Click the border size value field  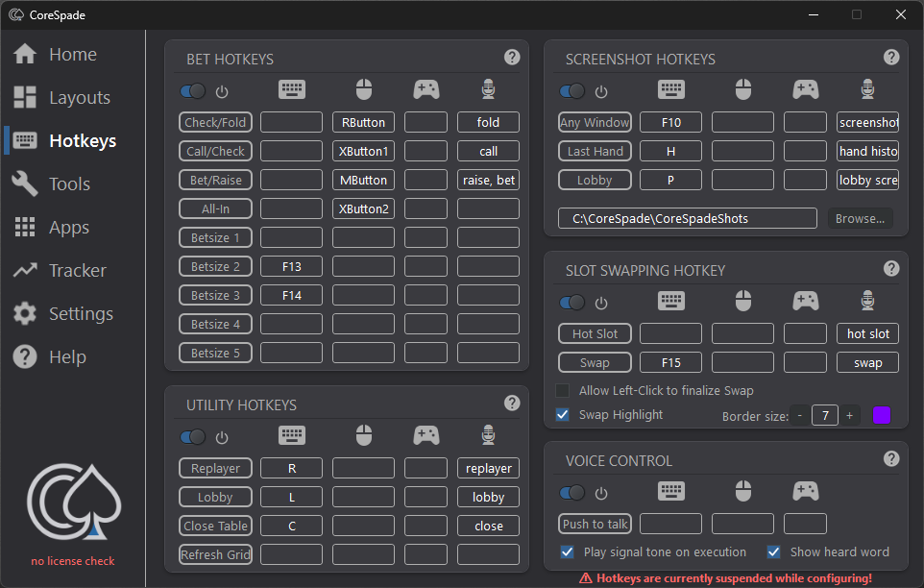click(x=825, y=415)
